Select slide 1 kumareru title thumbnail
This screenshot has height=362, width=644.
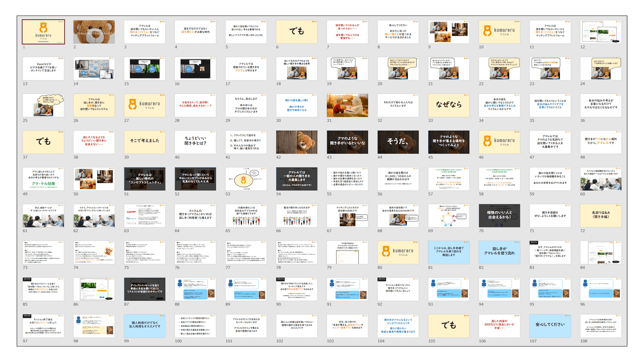pyautogui.click(x=43, y=32)
